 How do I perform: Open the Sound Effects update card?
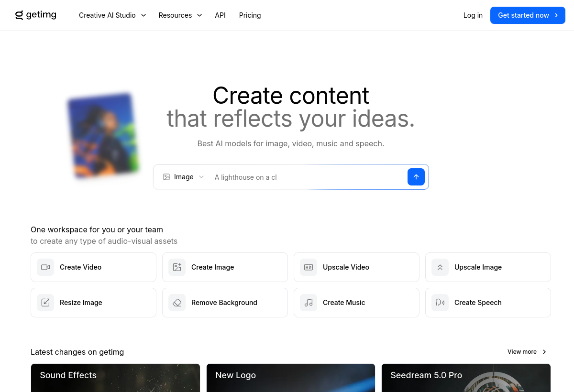point(115,378)
